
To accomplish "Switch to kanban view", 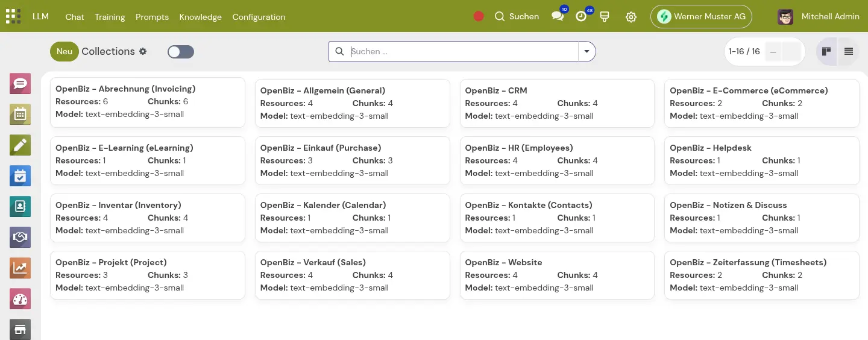I will point(826,52).
